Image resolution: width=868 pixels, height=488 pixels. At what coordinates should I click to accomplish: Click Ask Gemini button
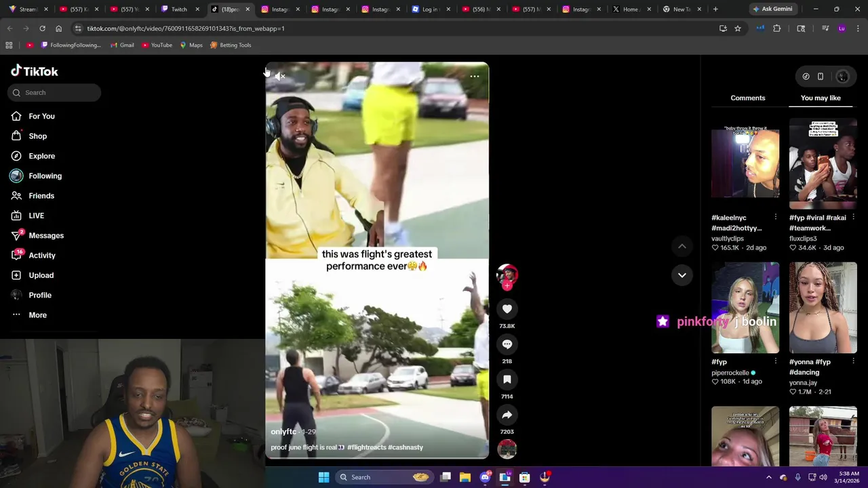coord(772,9)
